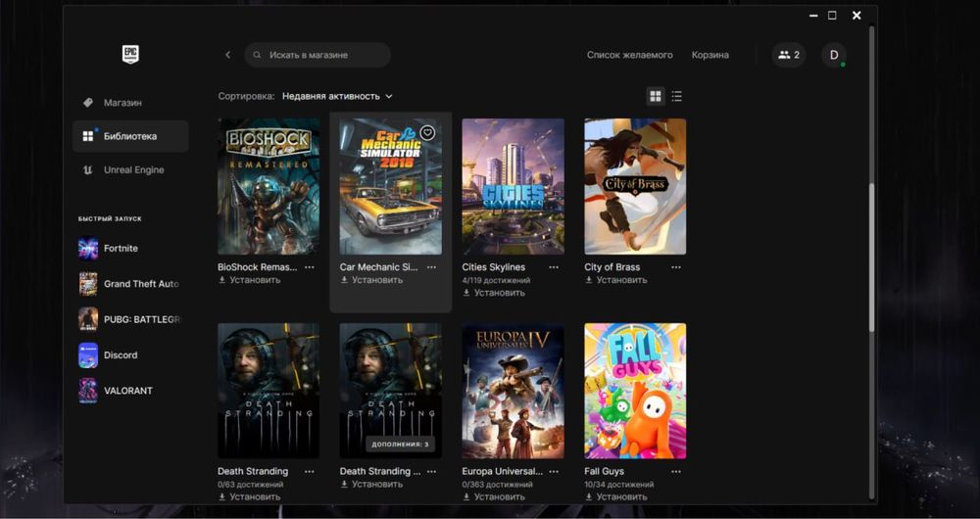Install Europa Universalis IV
This screenshot has height=519, width=980.
[494, 496]
